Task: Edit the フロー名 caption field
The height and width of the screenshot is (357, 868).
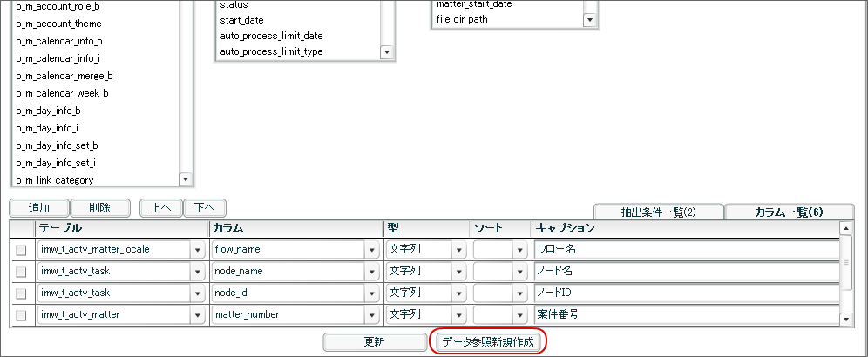Action: 687,250
